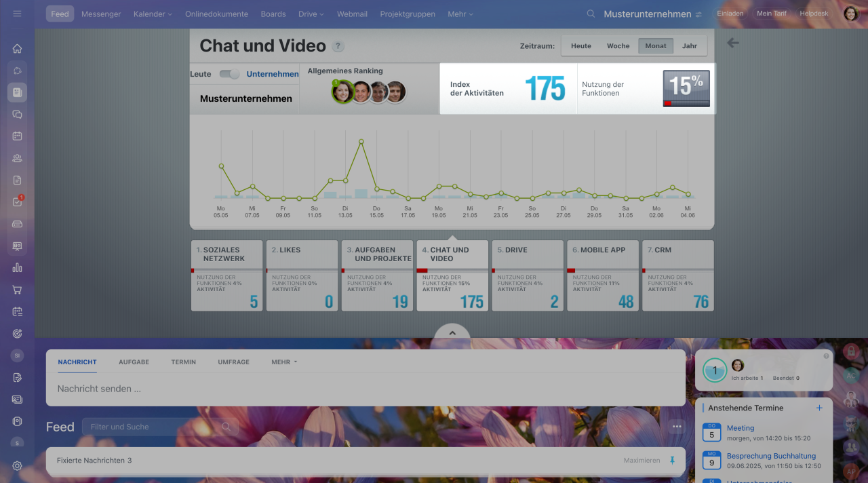Open the calendar icon in left sidebar
The height and width of the screenshot is (483, 868).
click(17, 136)
